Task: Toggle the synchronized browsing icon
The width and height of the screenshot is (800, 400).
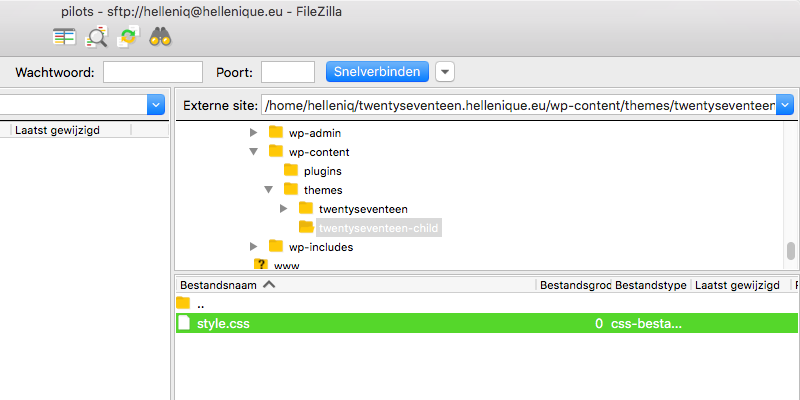Action: 128,37
